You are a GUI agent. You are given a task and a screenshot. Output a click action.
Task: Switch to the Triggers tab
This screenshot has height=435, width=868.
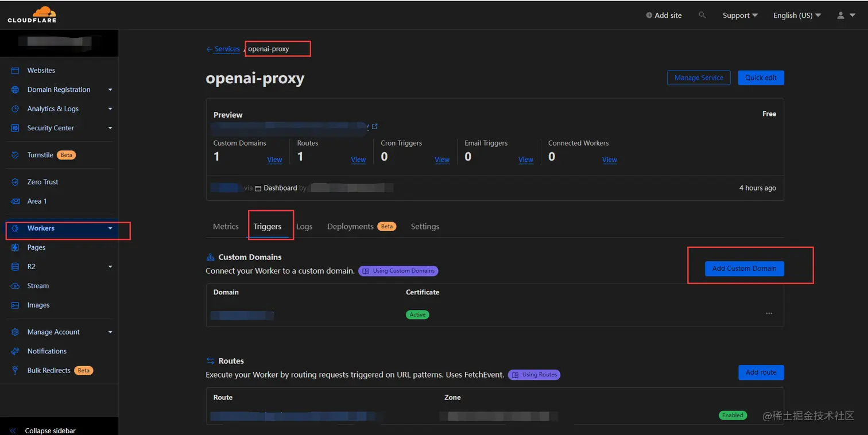coord(268,227)
